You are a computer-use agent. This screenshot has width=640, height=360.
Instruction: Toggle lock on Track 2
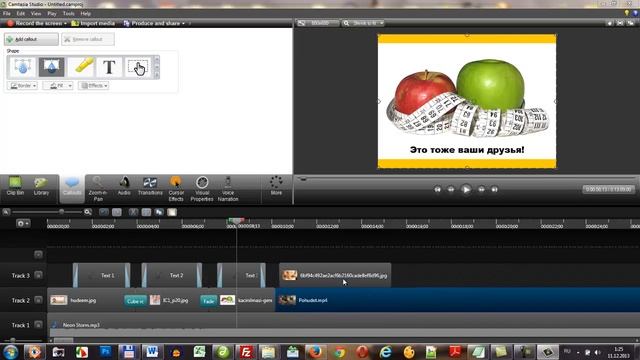[38, 300]
